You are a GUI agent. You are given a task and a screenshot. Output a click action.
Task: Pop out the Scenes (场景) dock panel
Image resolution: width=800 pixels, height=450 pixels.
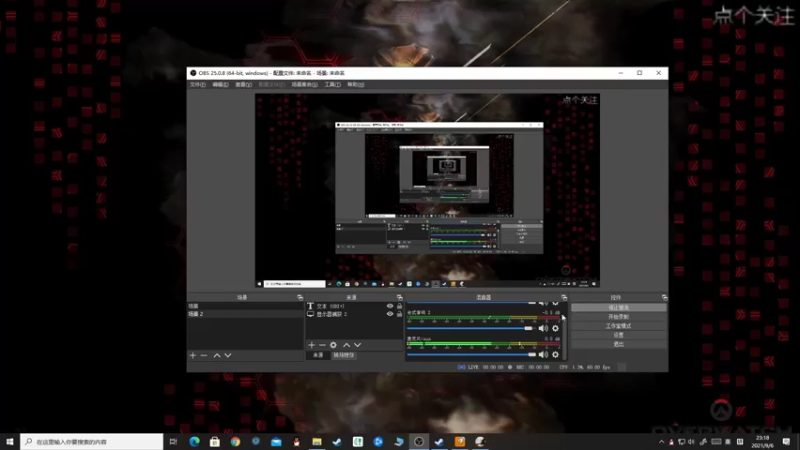[x=300, y=297]
